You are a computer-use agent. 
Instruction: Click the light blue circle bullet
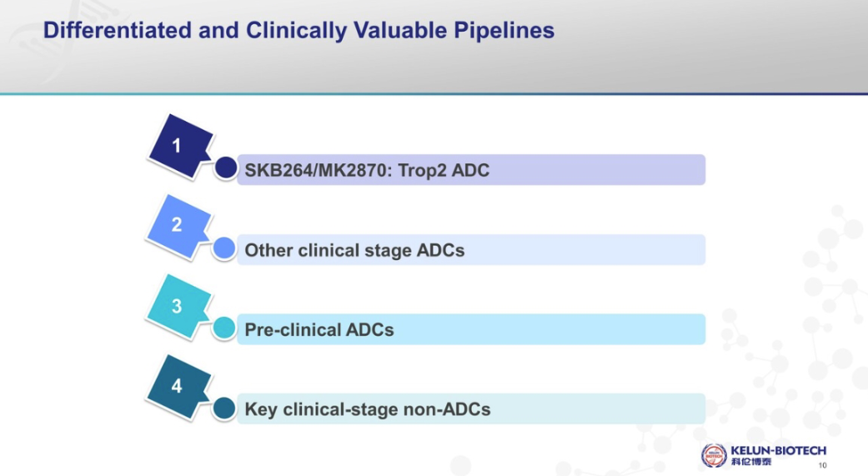pos(224,248)
